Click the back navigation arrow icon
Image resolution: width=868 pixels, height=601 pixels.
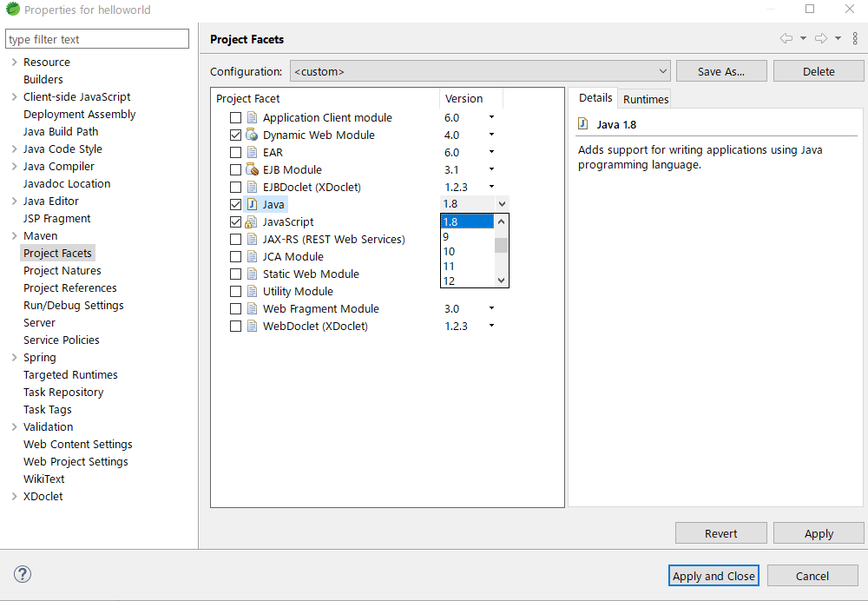(x=786, y=38)
